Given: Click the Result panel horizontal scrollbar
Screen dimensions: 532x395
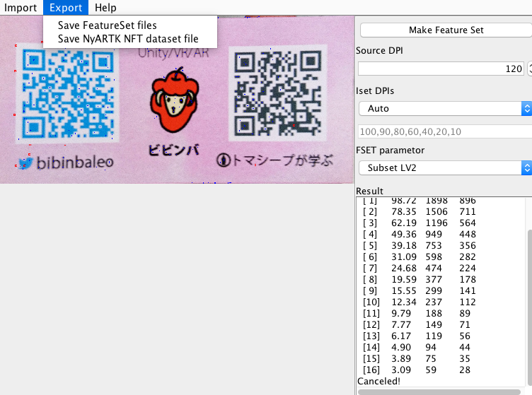Looking at the screenshot, I should pyautogui.click(x=439, y=392).
